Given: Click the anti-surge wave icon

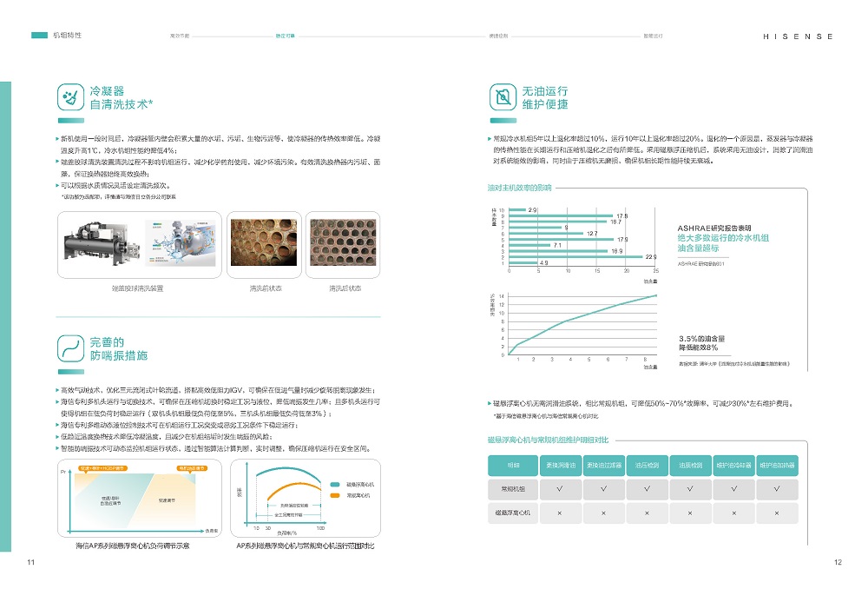Looking at the screenshot, I should tap(70, 348).
